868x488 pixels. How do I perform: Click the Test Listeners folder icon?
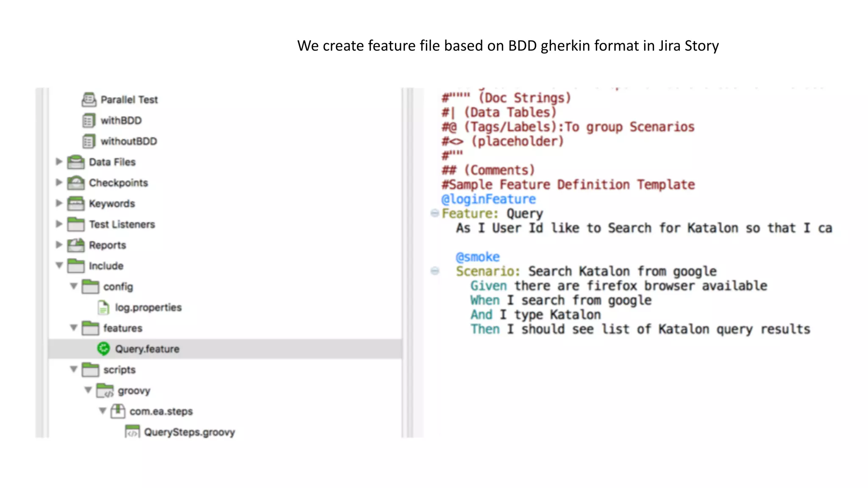click(76, 224)
